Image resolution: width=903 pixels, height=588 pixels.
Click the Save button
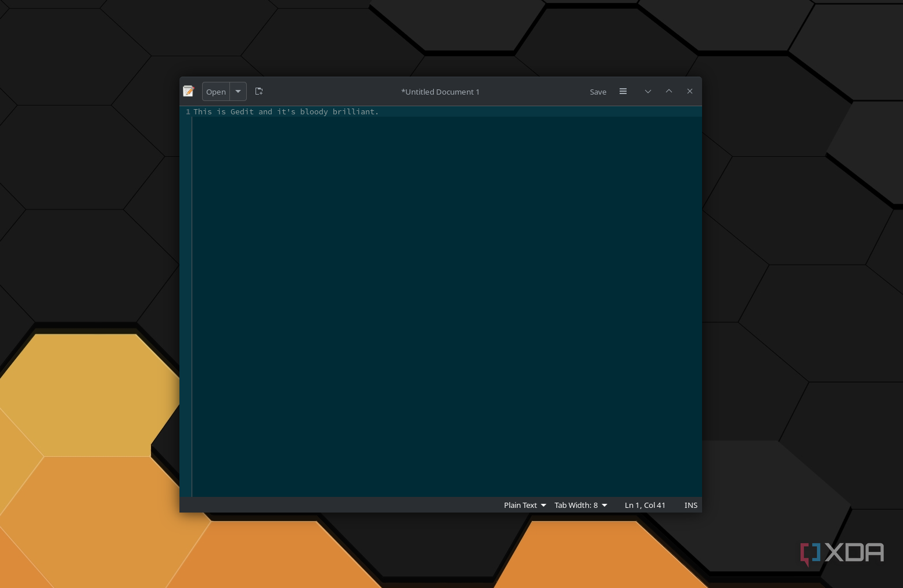coord(598,92)
